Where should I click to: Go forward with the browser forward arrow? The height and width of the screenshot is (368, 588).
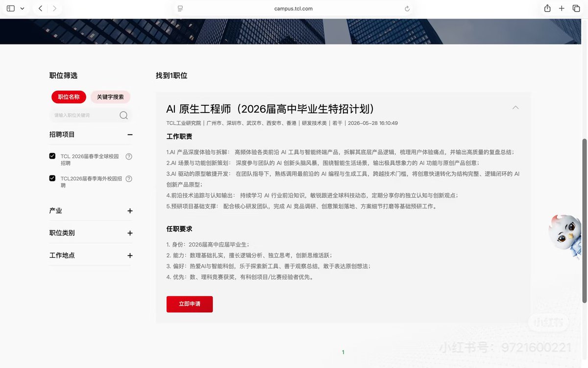pos(54,8)
